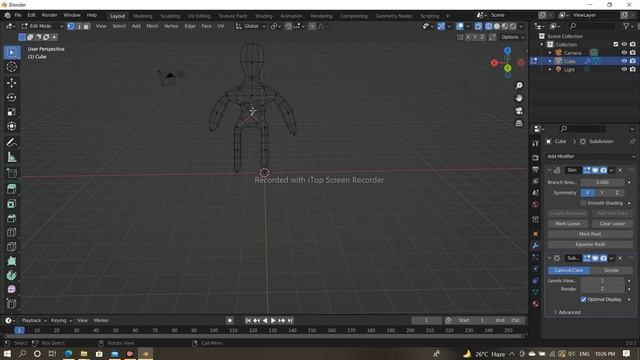This screenshot has height=360, width=640.
Task: Open the Tool properties tab
Action: 536,143
